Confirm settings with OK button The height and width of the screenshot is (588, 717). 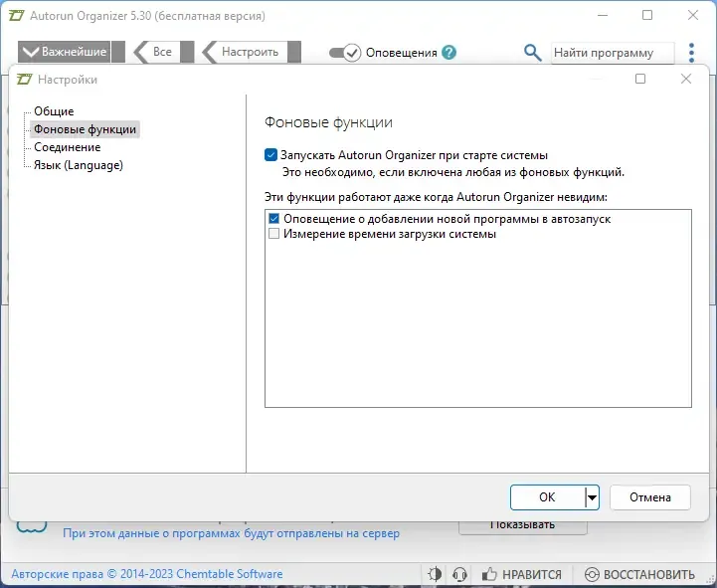point(547,497)
